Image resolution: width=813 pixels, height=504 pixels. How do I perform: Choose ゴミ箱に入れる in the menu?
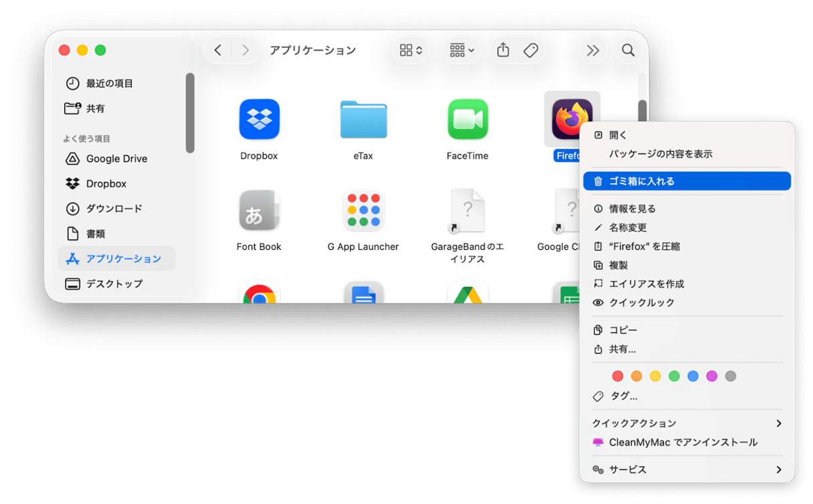click(687, 181)
